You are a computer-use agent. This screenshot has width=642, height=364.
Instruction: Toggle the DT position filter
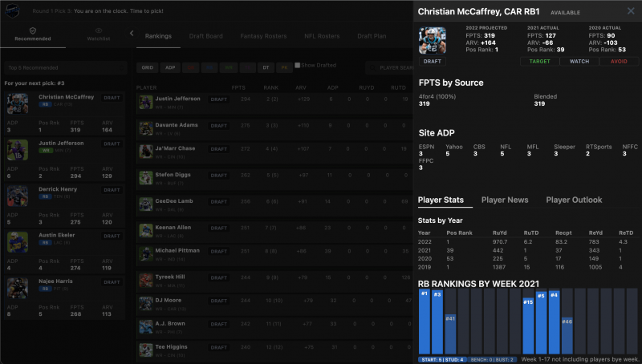(x=266, y=68)
